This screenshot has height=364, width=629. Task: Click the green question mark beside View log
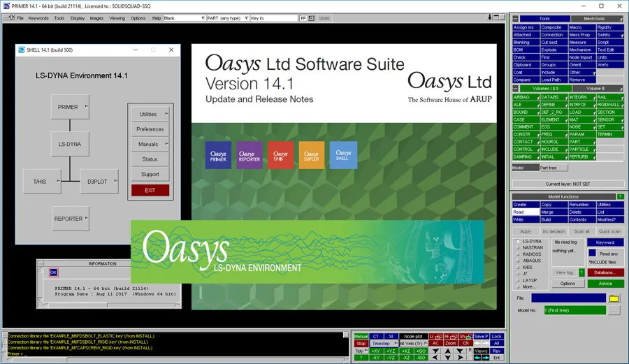(x=581, y=272)
